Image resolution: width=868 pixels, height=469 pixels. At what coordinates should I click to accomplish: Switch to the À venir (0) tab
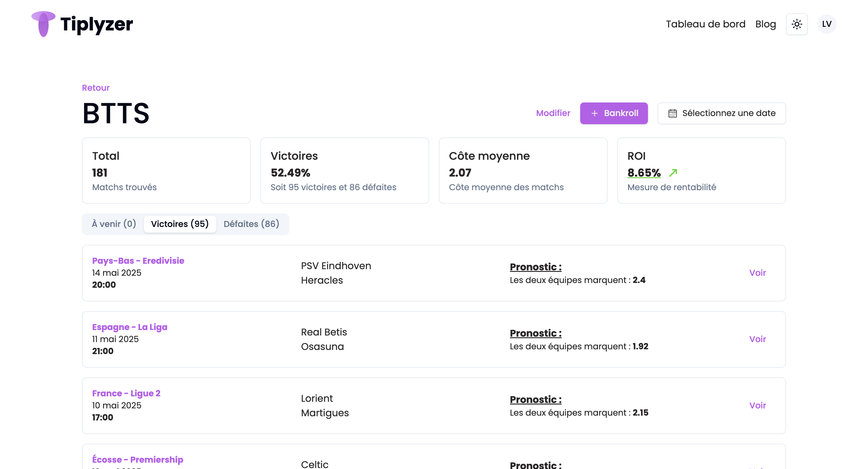coord(114,224)
